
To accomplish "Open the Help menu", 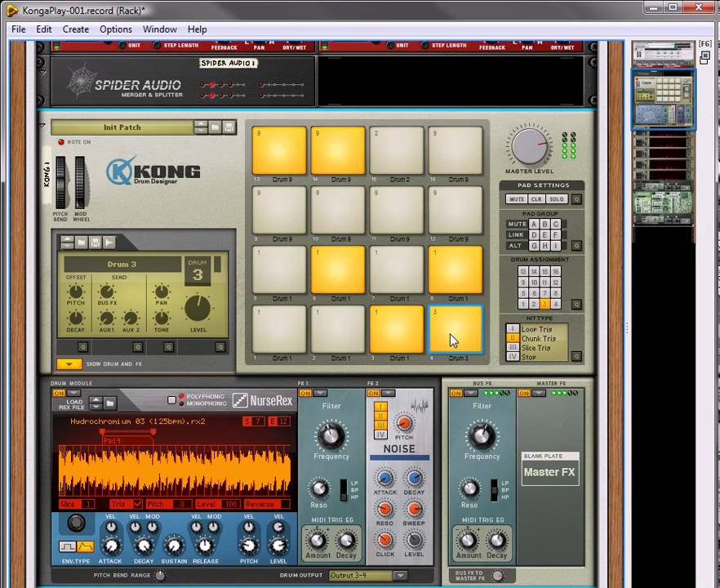I will [197, 29].
